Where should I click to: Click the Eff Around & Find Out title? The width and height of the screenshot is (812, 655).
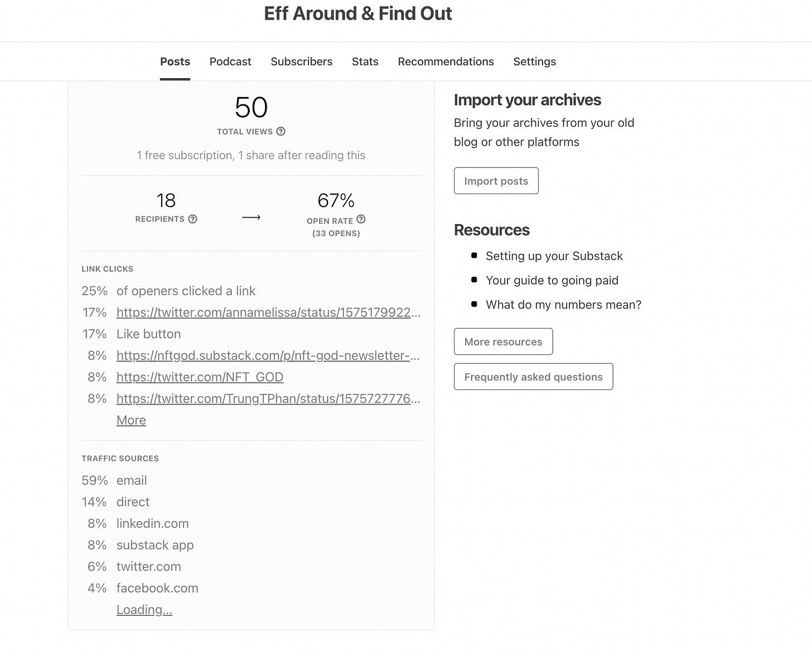click(x=357, y=13)
